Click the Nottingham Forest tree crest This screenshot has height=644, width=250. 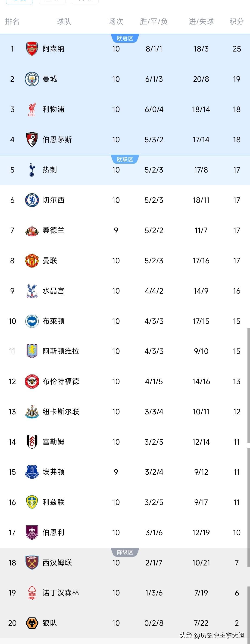point(32,593)
